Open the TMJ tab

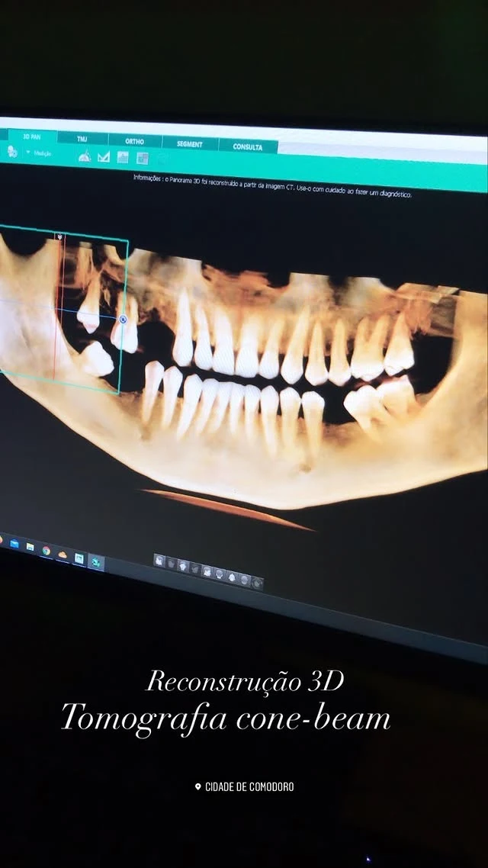point(82,139)
